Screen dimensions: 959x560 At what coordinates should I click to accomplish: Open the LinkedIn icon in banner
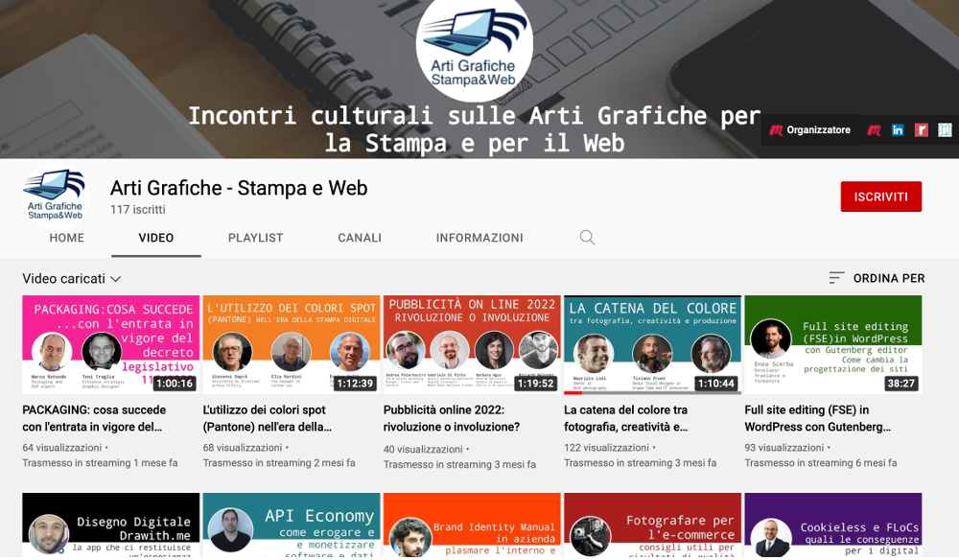[x=898, y=129]
